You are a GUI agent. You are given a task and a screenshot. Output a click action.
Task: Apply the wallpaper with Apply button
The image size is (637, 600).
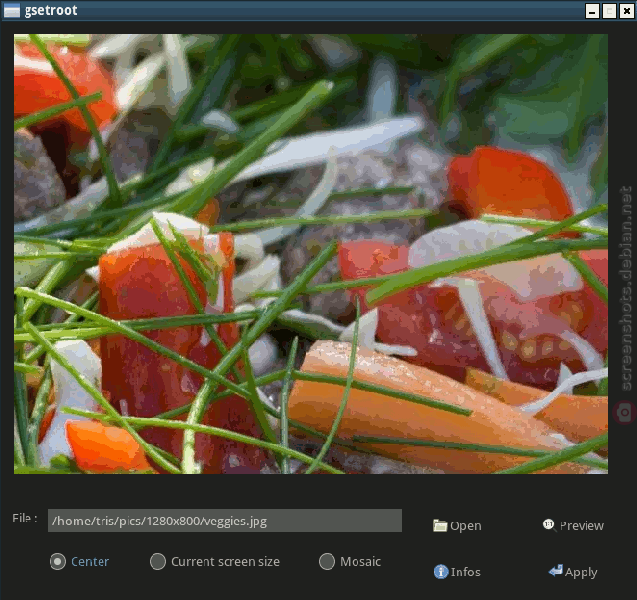573,572
